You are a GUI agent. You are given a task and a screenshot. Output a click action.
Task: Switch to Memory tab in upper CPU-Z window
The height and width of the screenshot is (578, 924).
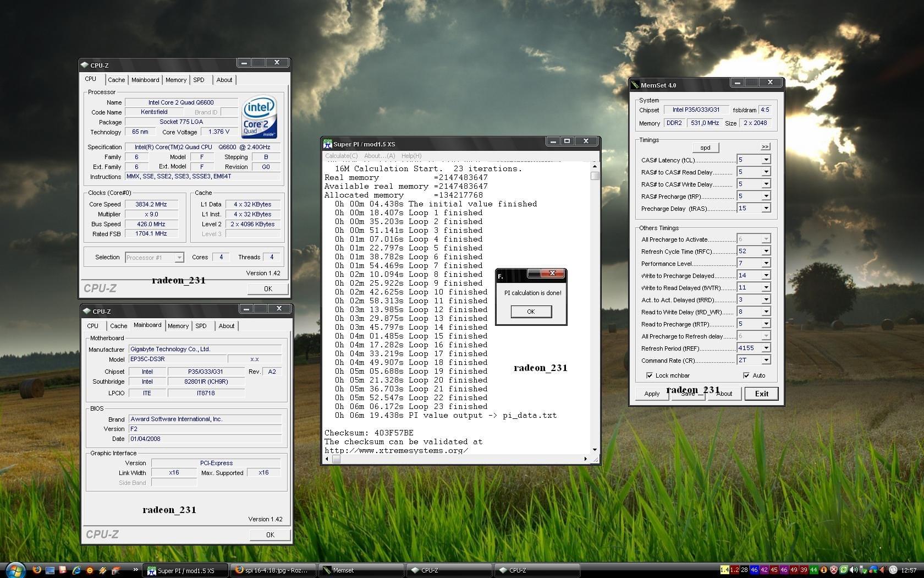pos(176,80)
